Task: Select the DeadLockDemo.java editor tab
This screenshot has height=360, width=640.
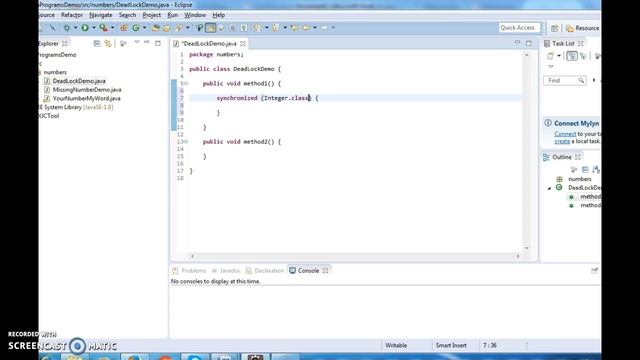Action: click(209, 43)
